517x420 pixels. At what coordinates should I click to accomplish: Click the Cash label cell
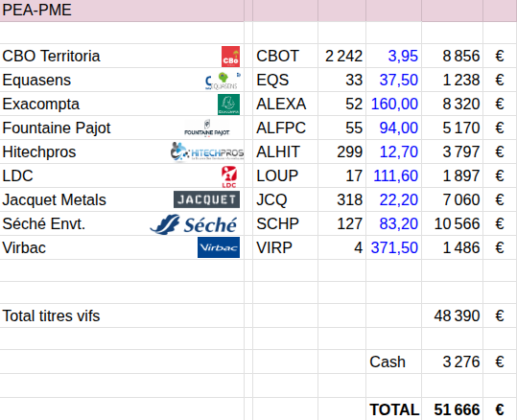tap(393, 362)
